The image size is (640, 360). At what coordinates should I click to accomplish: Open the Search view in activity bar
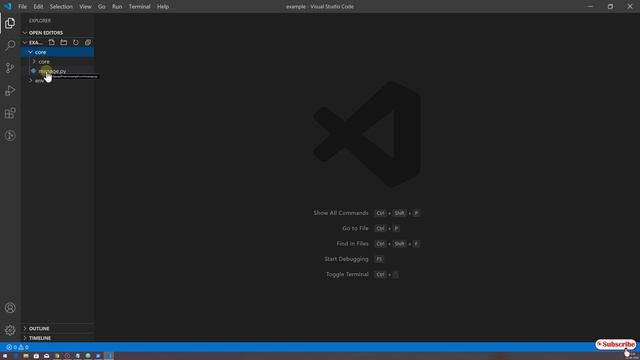coord(10,45)
